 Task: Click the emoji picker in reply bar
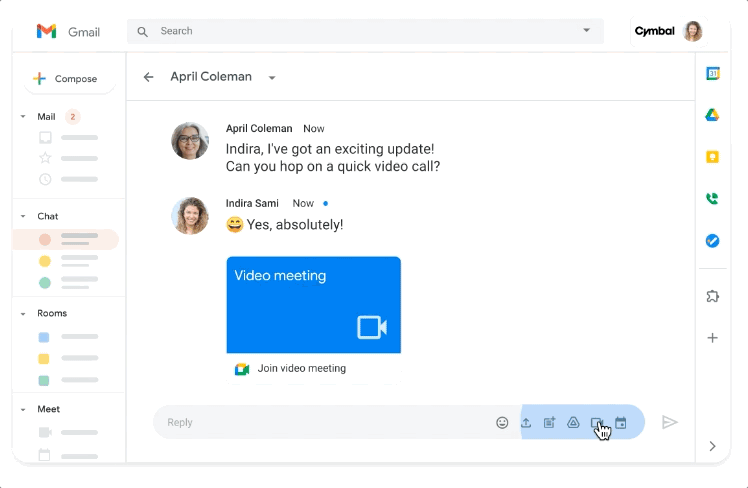502,423
